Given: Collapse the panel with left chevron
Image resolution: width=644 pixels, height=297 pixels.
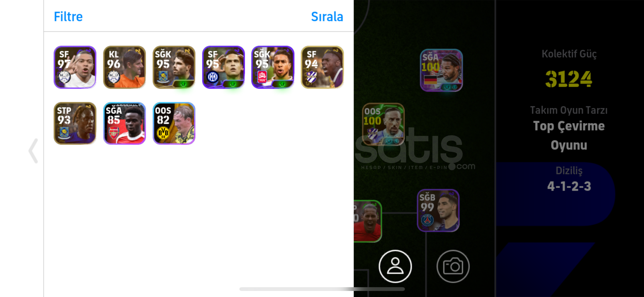Looking at the screenshot, I should pos(33,151).
